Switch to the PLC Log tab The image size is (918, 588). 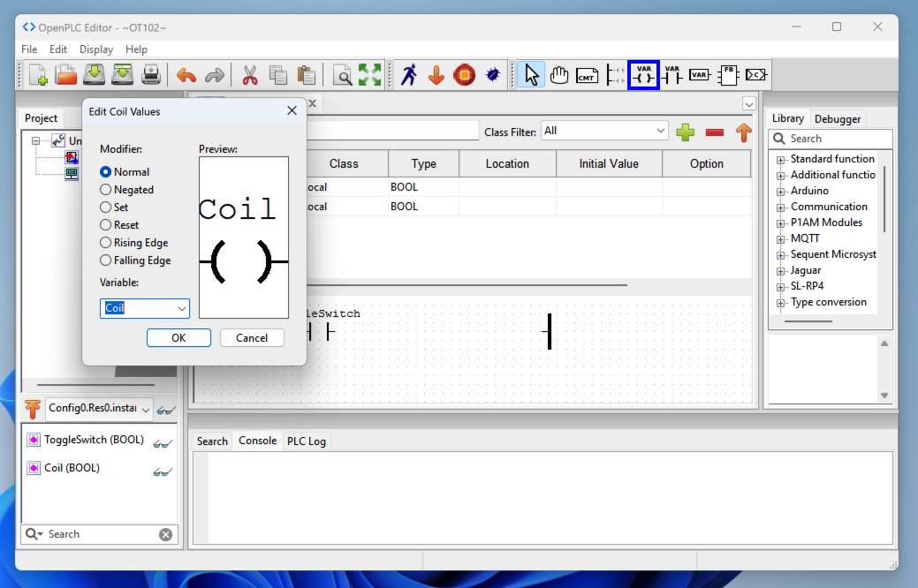point(306,441)
